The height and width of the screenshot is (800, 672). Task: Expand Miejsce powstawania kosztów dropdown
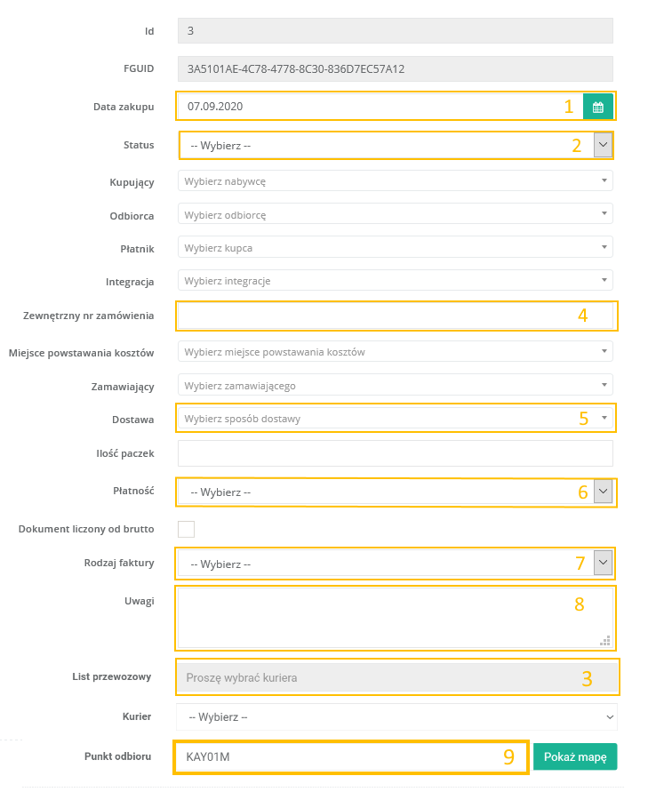(x=396, y=352)
